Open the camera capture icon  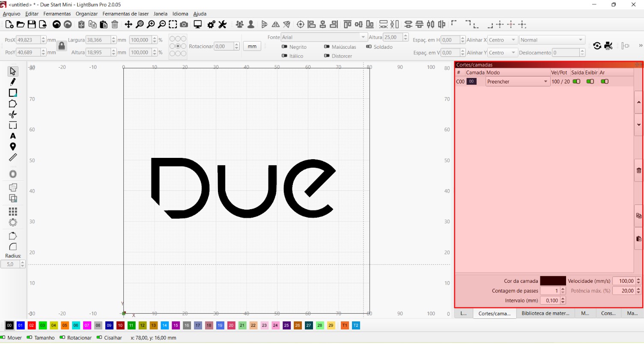pyautogui.click(x=184, y=24)
